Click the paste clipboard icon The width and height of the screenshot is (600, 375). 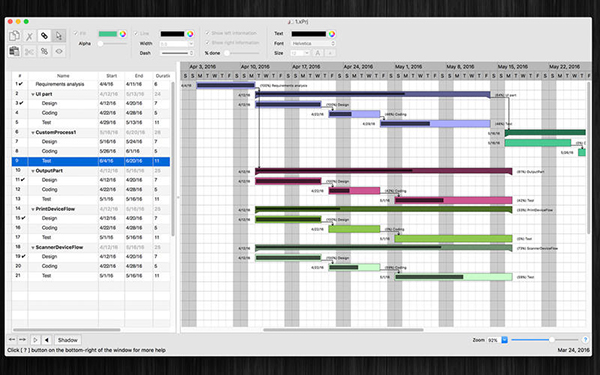[15, 51]
